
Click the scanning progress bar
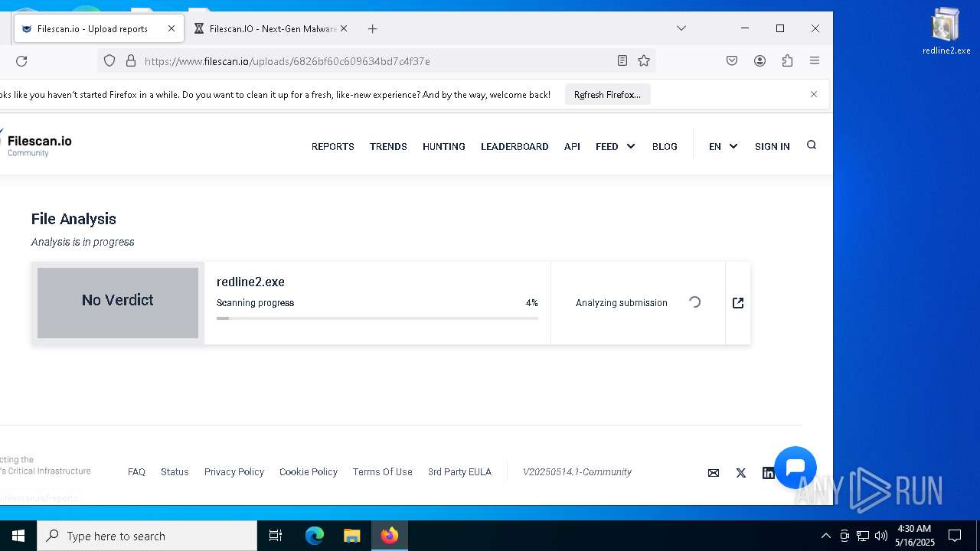click(x=377, y=318)
